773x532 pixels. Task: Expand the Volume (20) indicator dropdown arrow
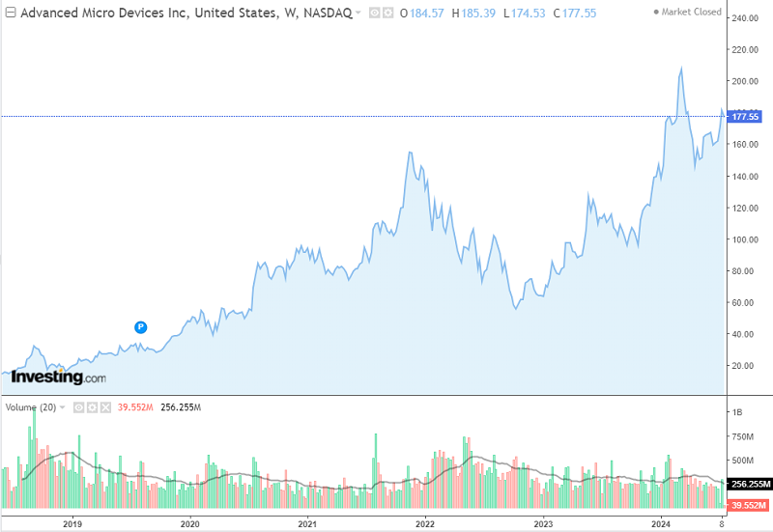(63, 407)
